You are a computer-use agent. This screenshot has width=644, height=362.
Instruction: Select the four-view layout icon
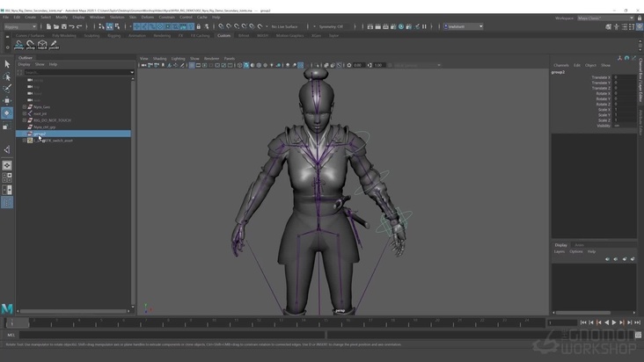pos(7,177)
